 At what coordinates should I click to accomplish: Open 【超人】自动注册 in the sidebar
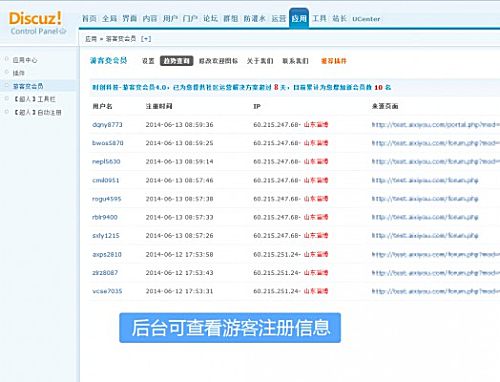tap(37, 112)
